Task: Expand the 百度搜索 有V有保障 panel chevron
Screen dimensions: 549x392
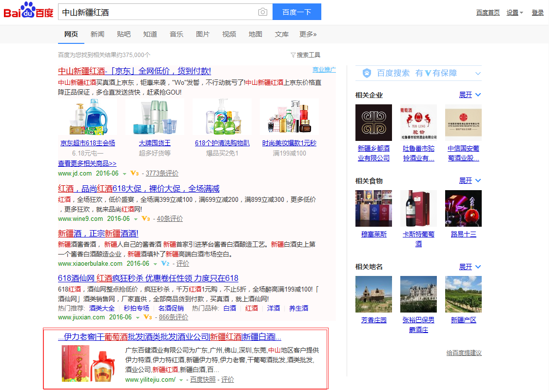Action: click(x=478, y=73)
